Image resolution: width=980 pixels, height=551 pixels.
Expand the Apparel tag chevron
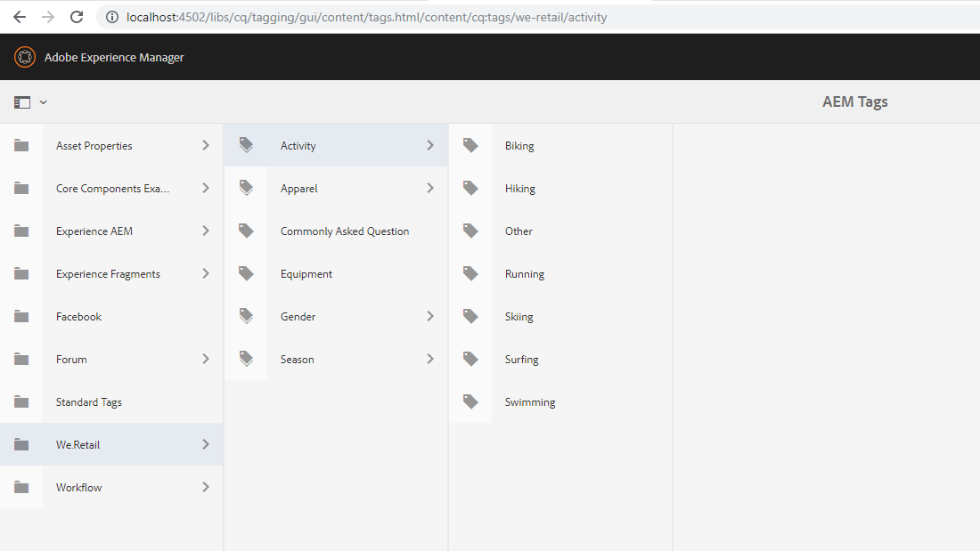click(x=430, y=188)
